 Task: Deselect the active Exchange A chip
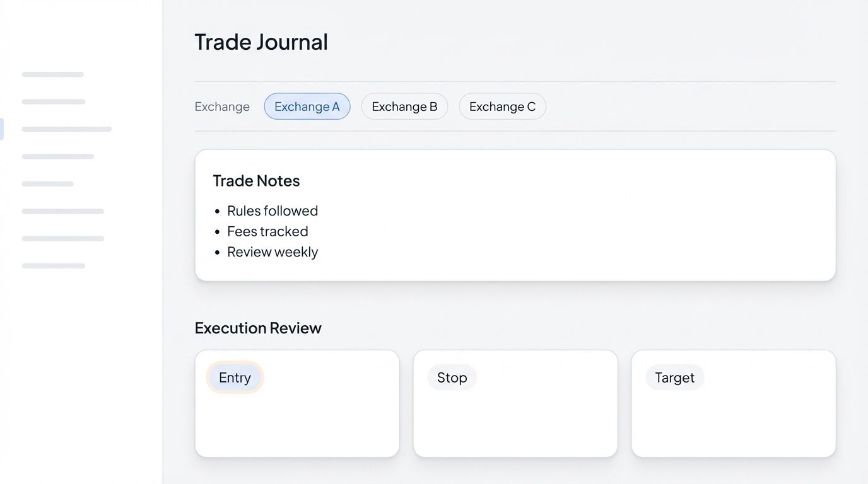(x=307, y=106)
